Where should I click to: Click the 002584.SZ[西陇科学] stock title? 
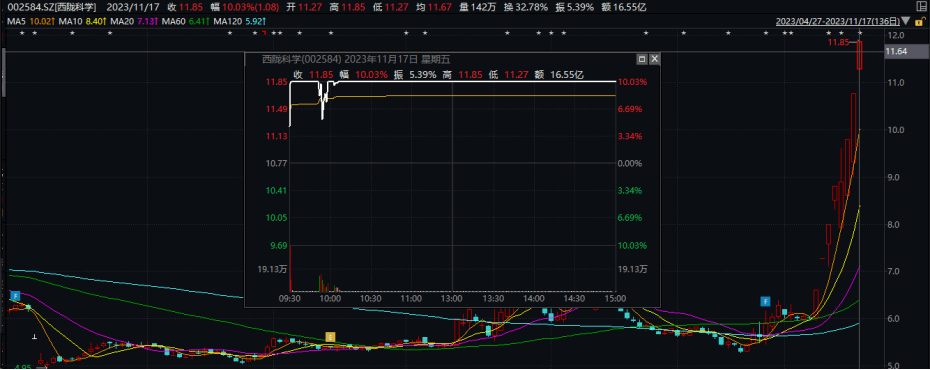[x=52, y=8]
